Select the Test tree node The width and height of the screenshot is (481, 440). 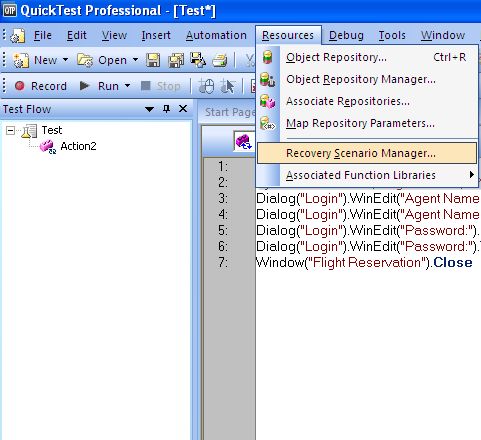point(52,130)
